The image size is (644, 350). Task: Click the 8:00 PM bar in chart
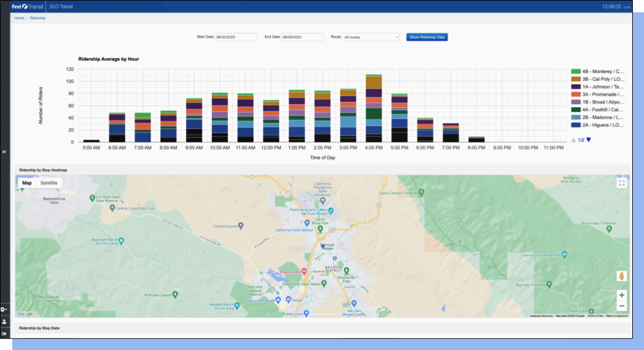pyautogui.click(x=477, y=139)
